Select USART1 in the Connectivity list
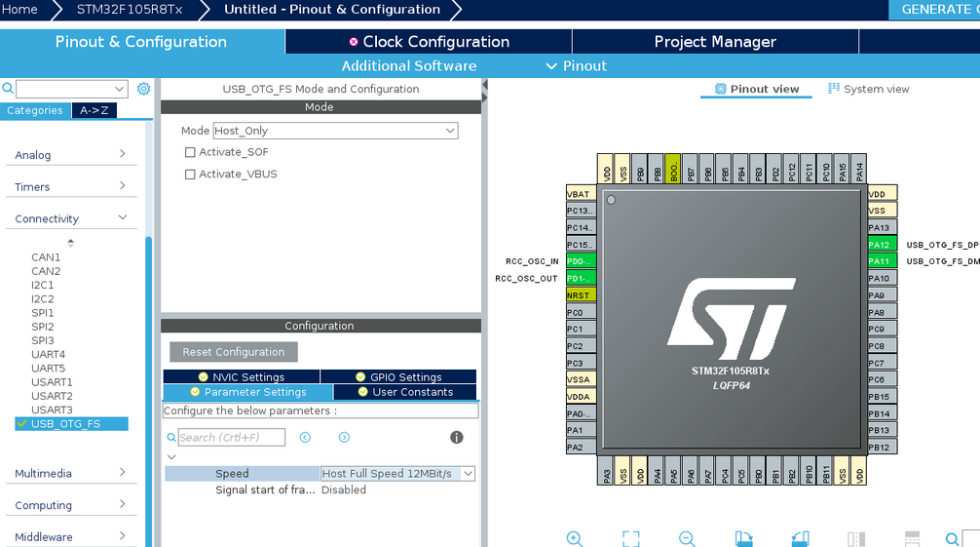Screen dimensions: 980x547 tap(52, 382)
